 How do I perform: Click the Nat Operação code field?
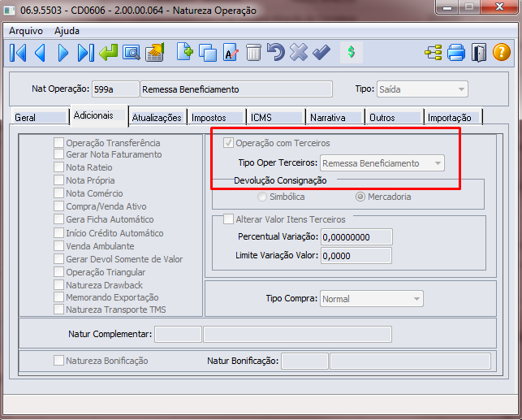115,89
